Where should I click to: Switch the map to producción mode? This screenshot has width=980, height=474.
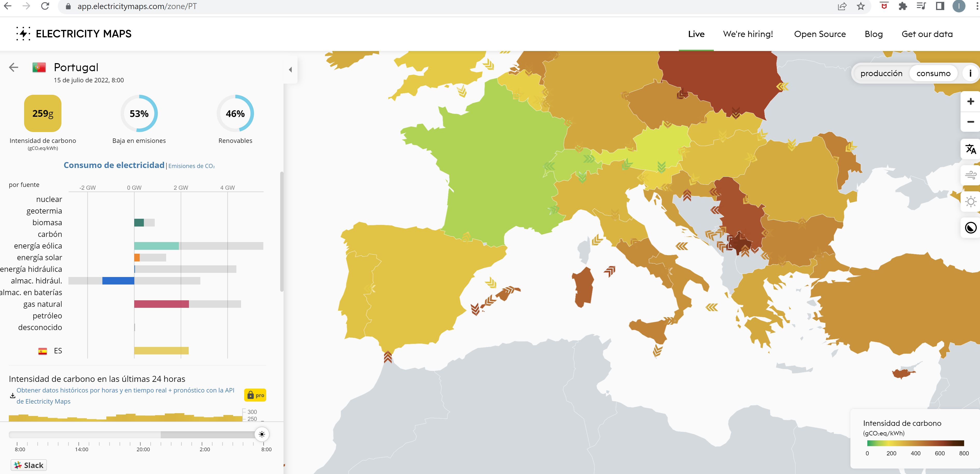881,73
